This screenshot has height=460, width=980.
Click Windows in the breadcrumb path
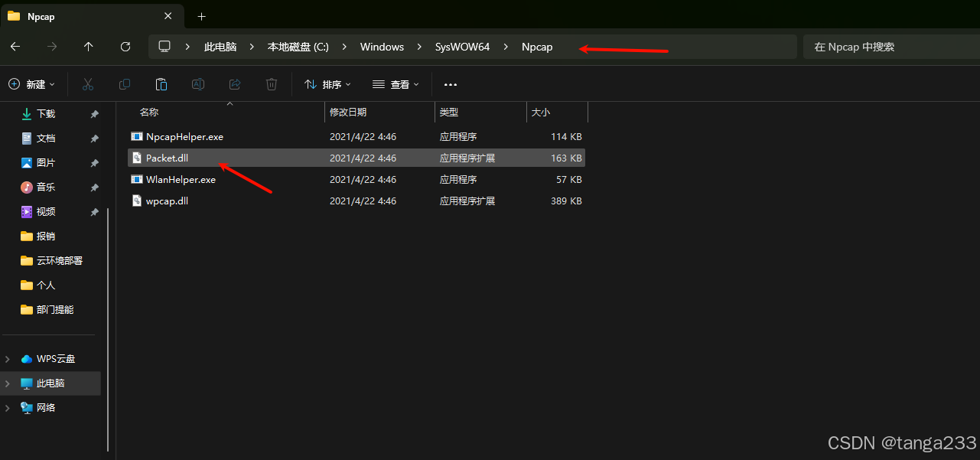coord(382,47)
